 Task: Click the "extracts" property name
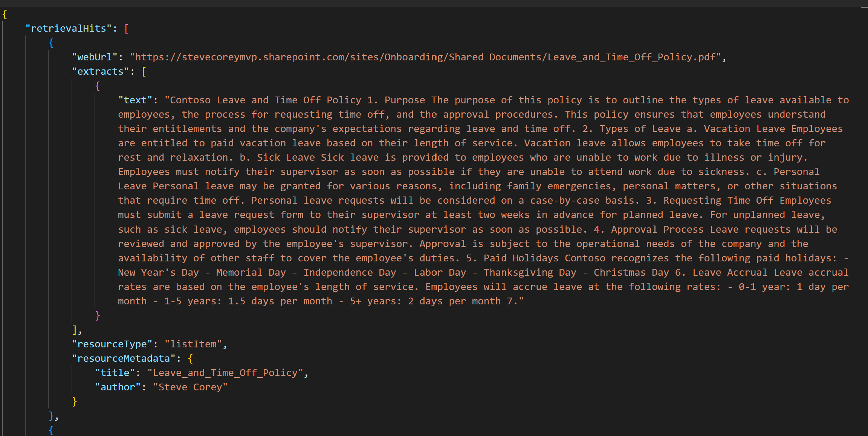(x=101, y=71)
